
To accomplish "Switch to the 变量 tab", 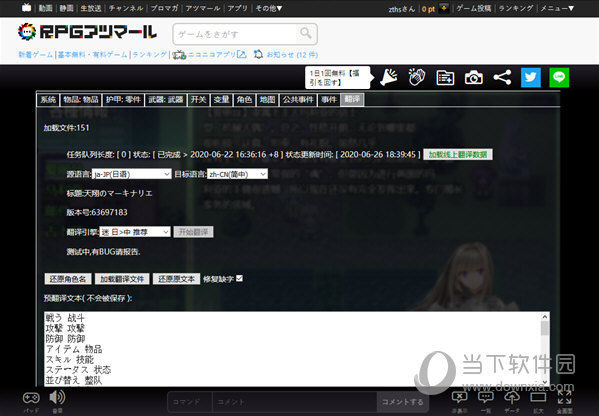I will [222, 100].
